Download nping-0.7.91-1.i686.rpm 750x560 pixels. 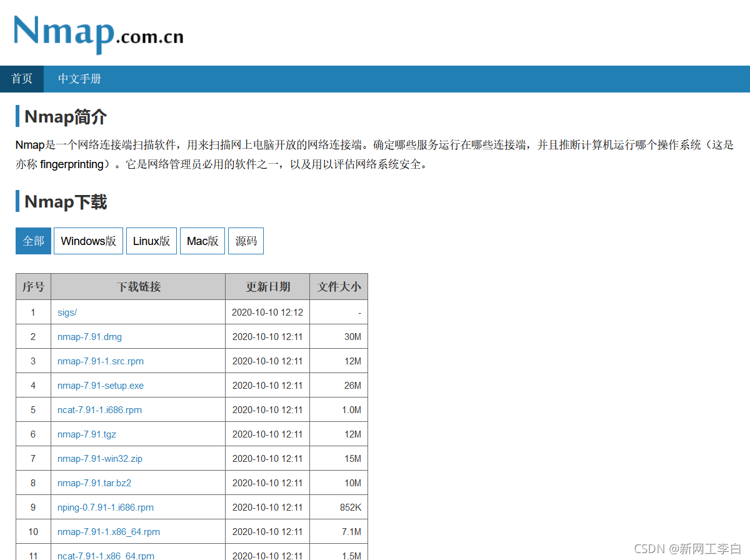(106, 507)
